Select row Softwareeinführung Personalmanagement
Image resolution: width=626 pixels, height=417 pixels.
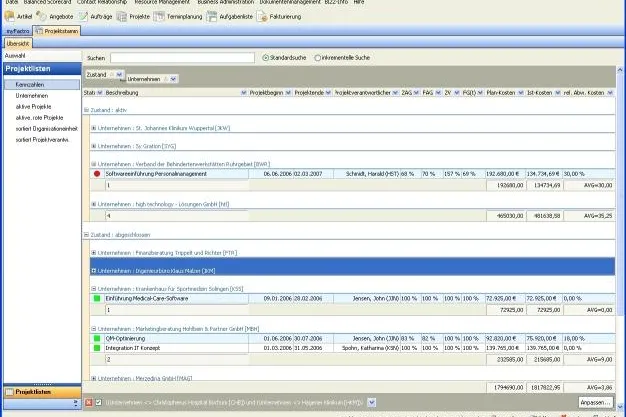(x=353, y=174)
